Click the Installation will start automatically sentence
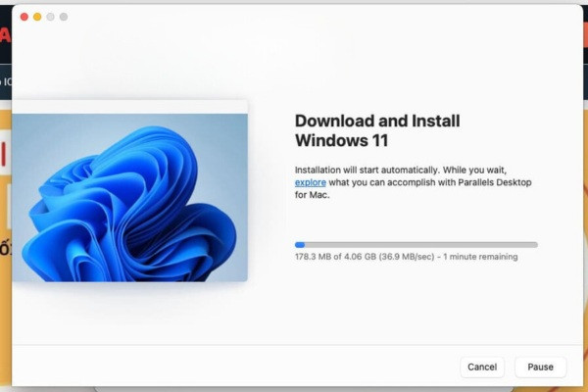 pos(367,171)
